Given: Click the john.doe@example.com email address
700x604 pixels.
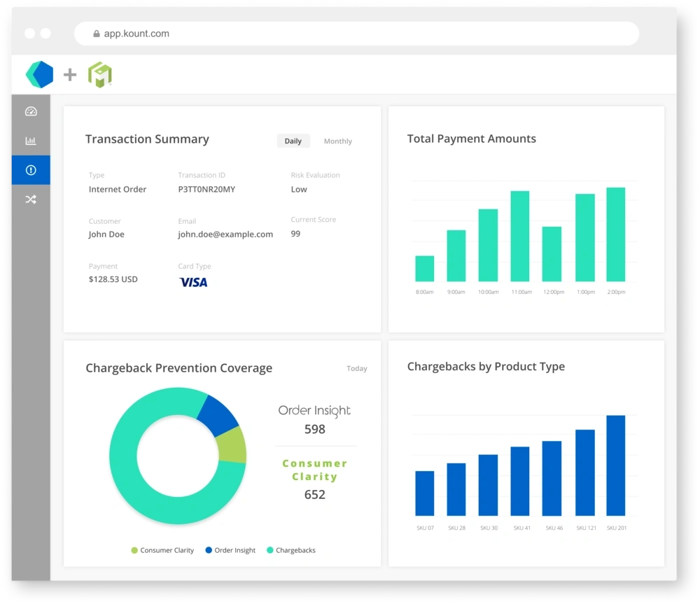Looking at the screenshot, I should pyautogui.click(x=225, y=234).
